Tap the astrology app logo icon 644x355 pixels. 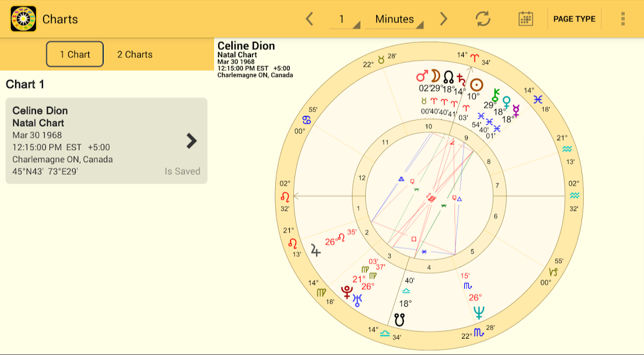(x=23, y=19)
